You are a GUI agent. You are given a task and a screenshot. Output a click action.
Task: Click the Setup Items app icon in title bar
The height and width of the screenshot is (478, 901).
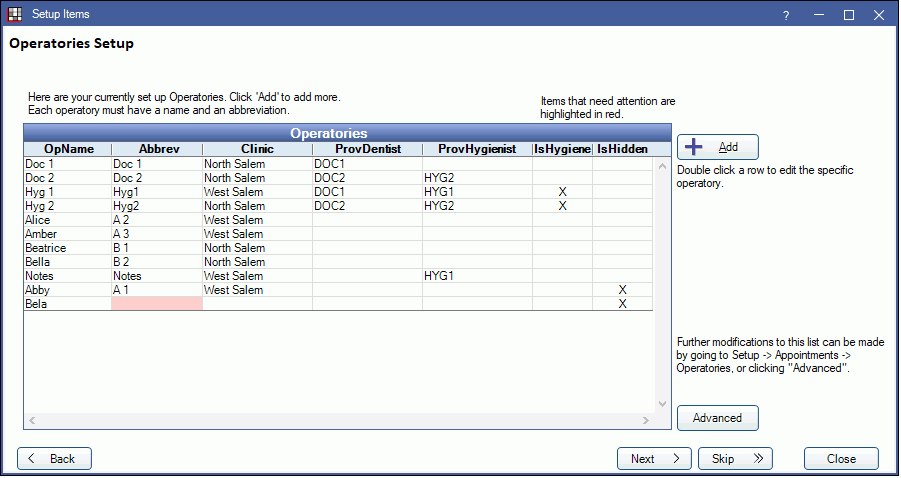[15, 15]
